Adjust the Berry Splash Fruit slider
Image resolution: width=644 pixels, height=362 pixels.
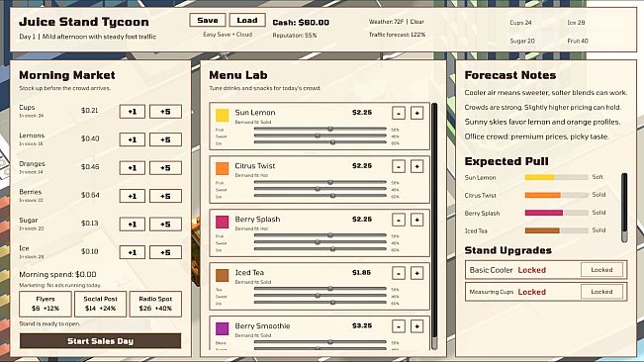tap(321, 235)
